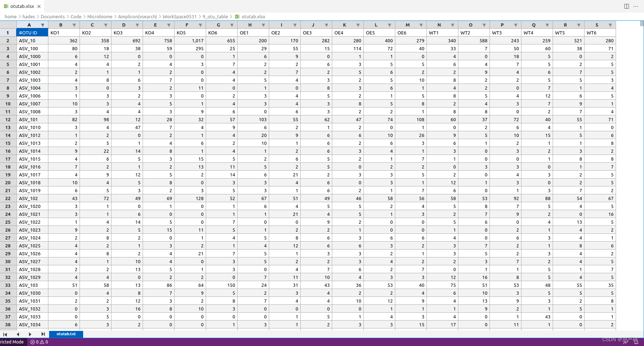Activate the otutab.xlsx editor tab

click(x=22, y=6)
